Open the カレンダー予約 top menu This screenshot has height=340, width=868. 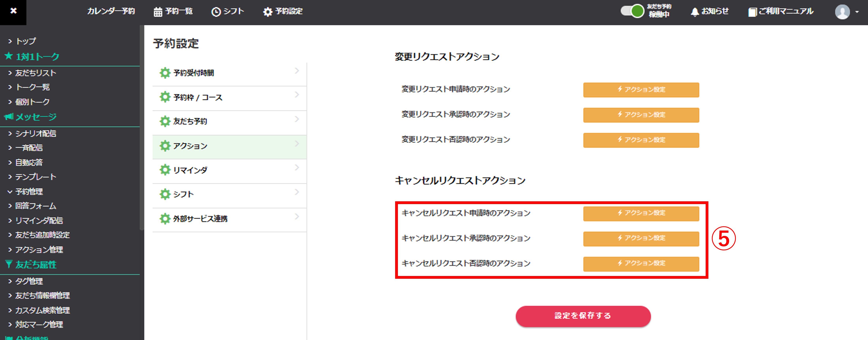(x=111, y=11)
